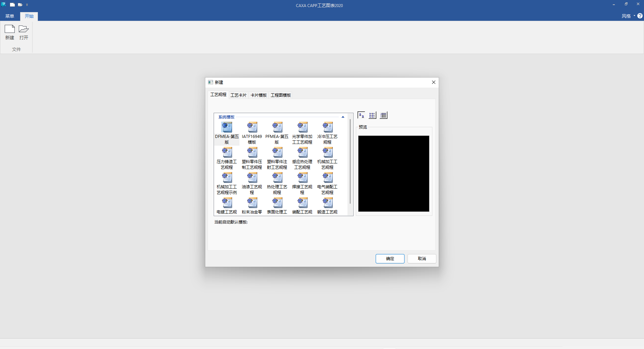The width and height of the screenshot is (644, 349).
Task: Select the PFMEA-第五版 template icon
Action: pos(277,128)
